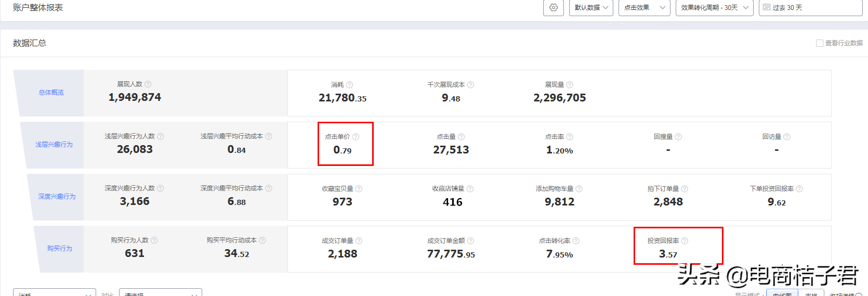Image resolution: width=868 pixels, height=296 pixels.
Task: Show help tooltip for 点击转化率
Action: click(576, 241)
